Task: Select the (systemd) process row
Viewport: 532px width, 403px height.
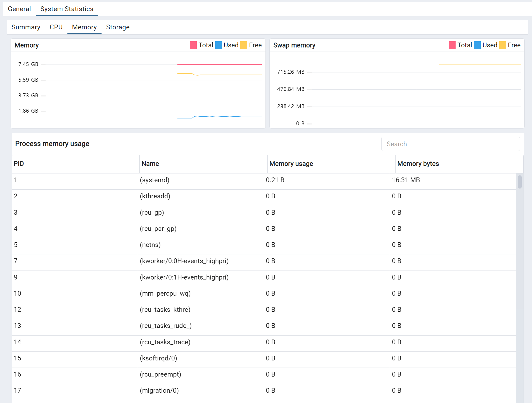Action: click(x=155, y=180)
